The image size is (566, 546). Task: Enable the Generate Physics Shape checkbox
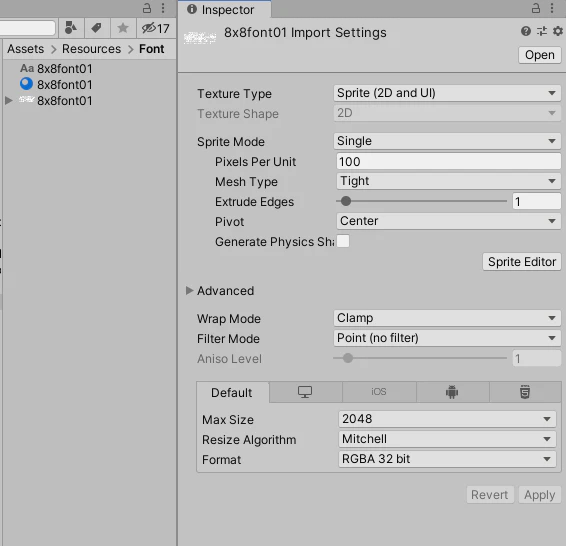(343, 241)
